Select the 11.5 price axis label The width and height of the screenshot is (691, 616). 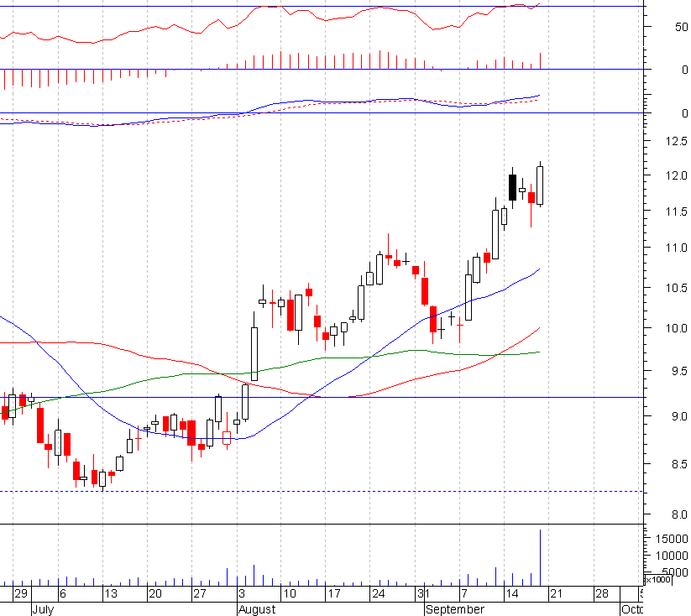point(677,211)
